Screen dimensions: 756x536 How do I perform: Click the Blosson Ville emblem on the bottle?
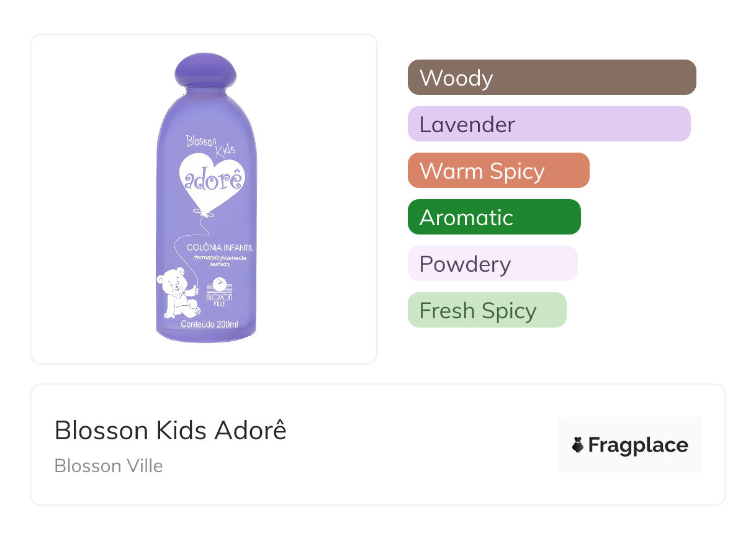point(219,292)
